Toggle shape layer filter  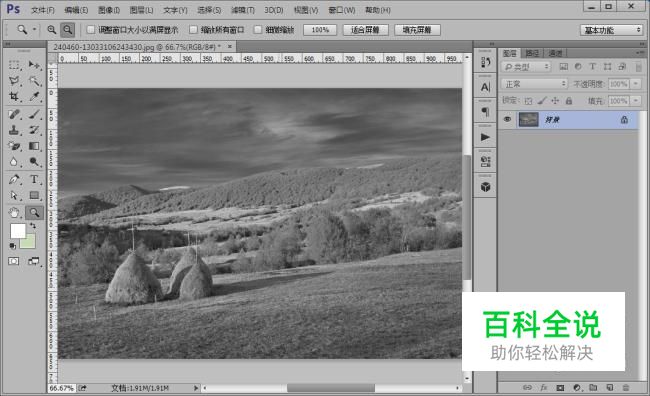607,67
